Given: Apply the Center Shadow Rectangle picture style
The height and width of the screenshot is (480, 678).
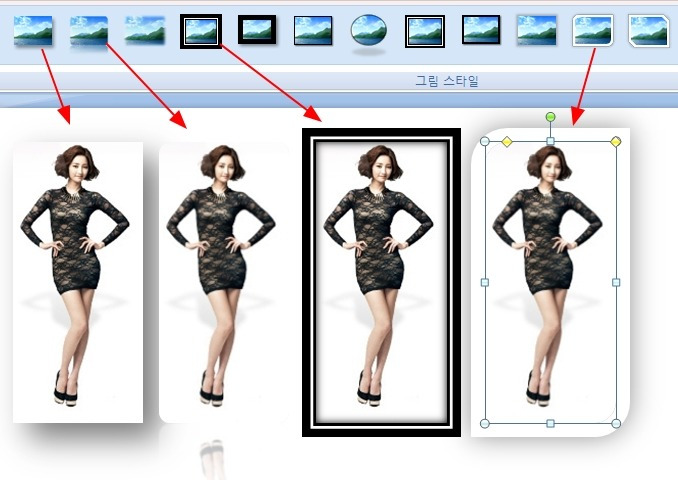Looking at the screenshot, I should click(x=537, y=30).
